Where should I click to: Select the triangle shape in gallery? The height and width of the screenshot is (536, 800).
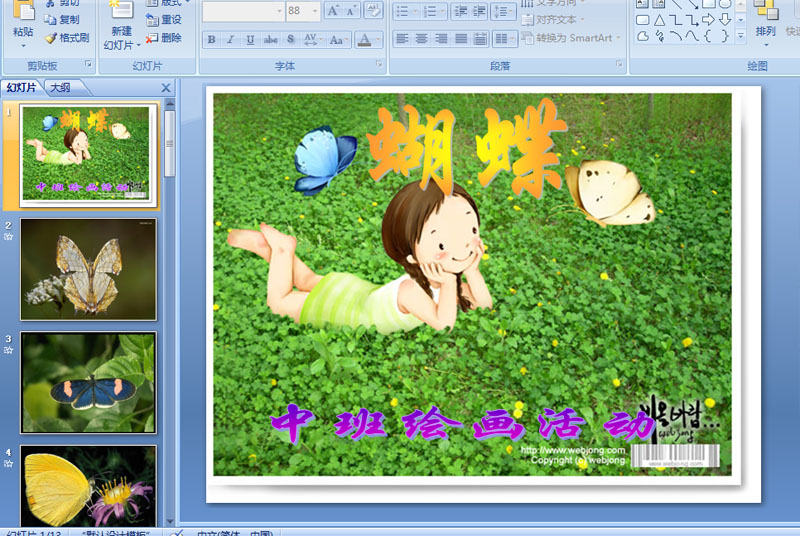tap(659, 20)
